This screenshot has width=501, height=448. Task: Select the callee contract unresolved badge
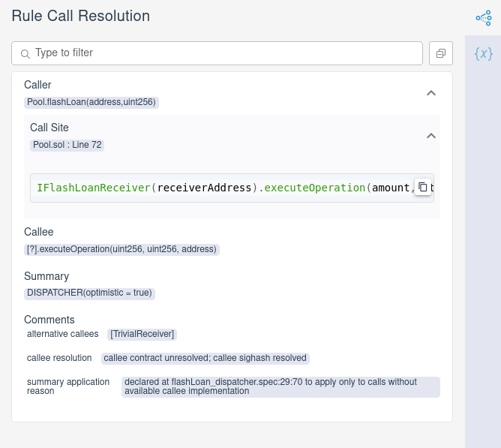pyautogui.click(x=205, y=358)
